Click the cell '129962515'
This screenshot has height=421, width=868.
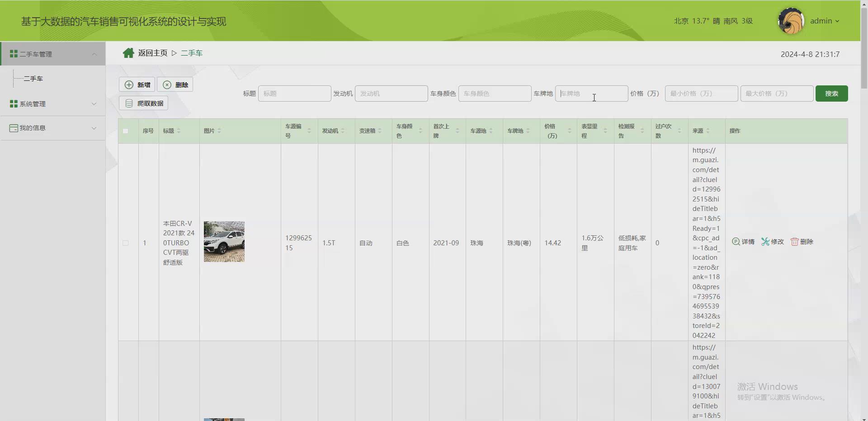[299, 243]
